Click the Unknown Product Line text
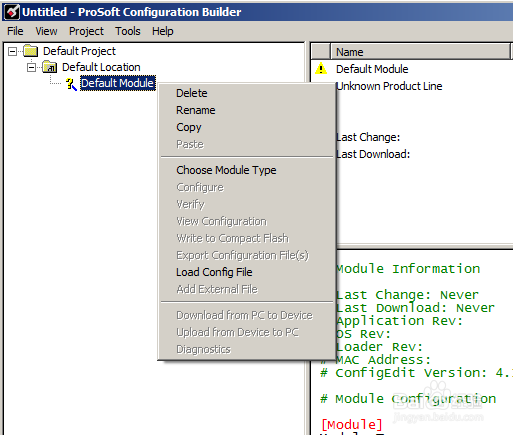 pos(389,86)
